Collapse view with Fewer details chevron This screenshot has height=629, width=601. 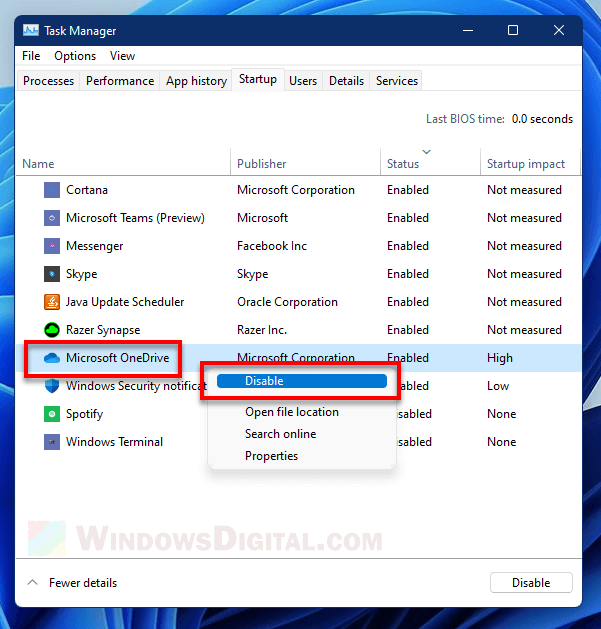(x=32, y=582)
